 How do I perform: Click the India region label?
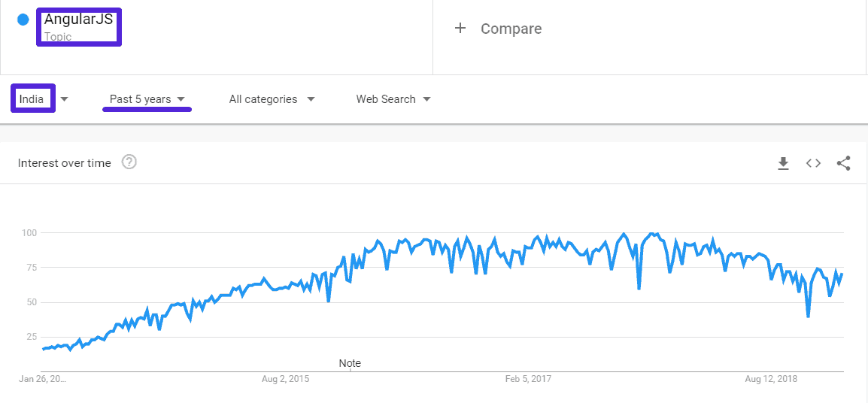coord(32,99)
